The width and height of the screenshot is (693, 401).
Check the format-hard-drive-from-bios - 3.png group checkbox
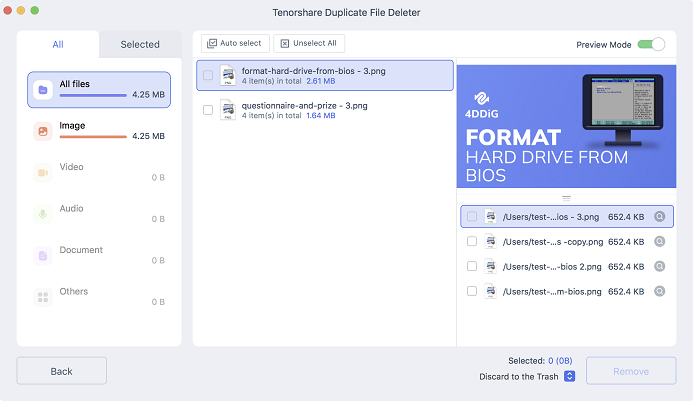pyautogui.click(x=208, y=75)
